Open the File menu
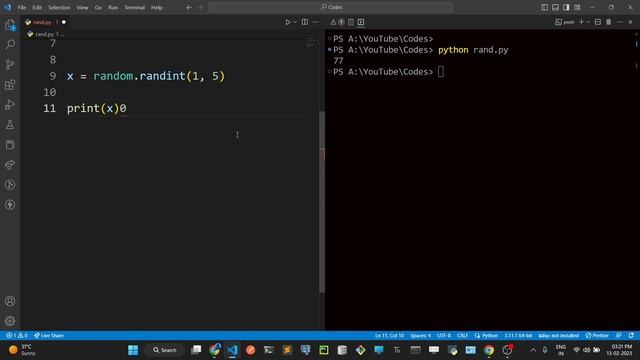640x360 pixels. (22, 7)
